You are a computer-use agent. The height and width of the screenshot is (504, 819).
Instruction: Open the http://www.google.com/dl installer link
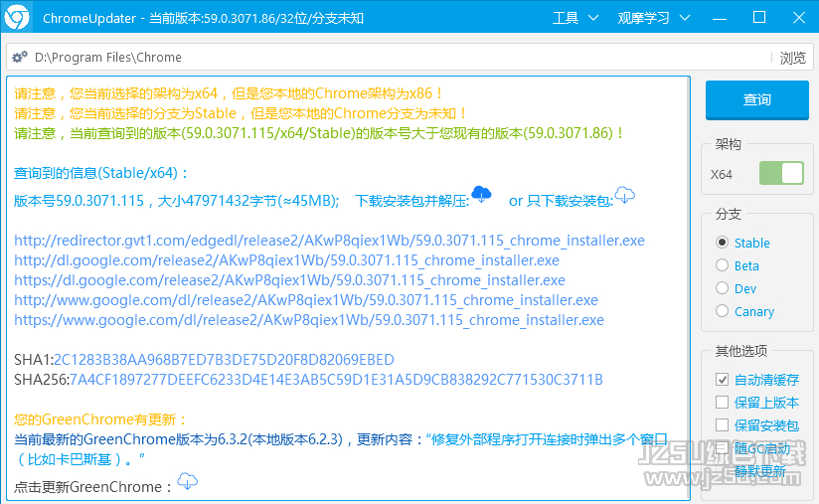[x=306, y=300]
